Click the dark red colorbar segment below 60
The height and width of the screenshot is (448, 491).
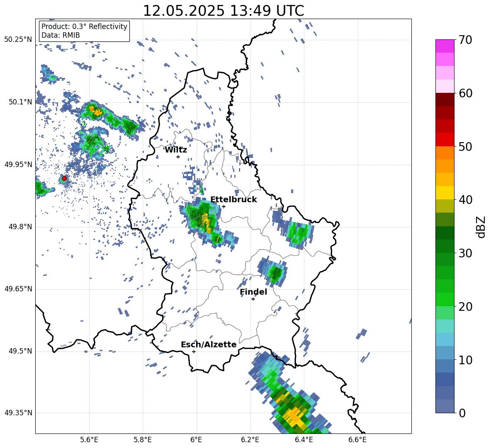pyautogui.click(x=445, y=99)
